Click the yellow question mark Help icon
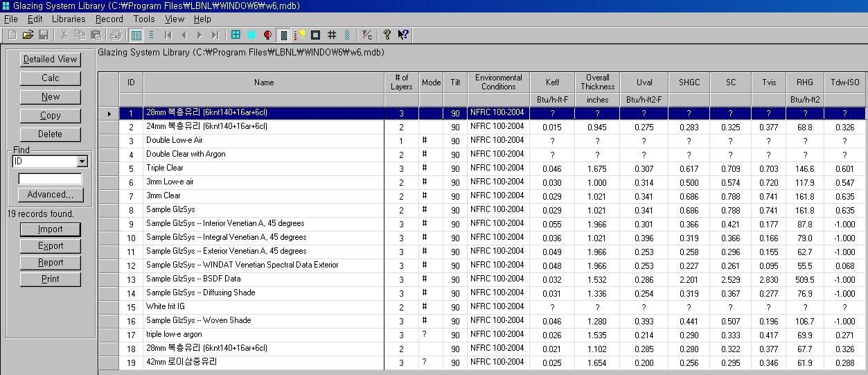 [x=387, y=35]
